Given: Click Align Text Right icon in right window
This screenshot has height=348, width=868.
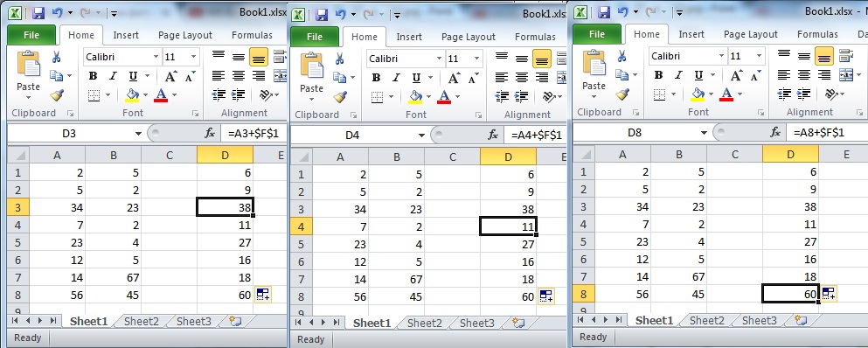Looking at the screenshot, I should [823, 75].
